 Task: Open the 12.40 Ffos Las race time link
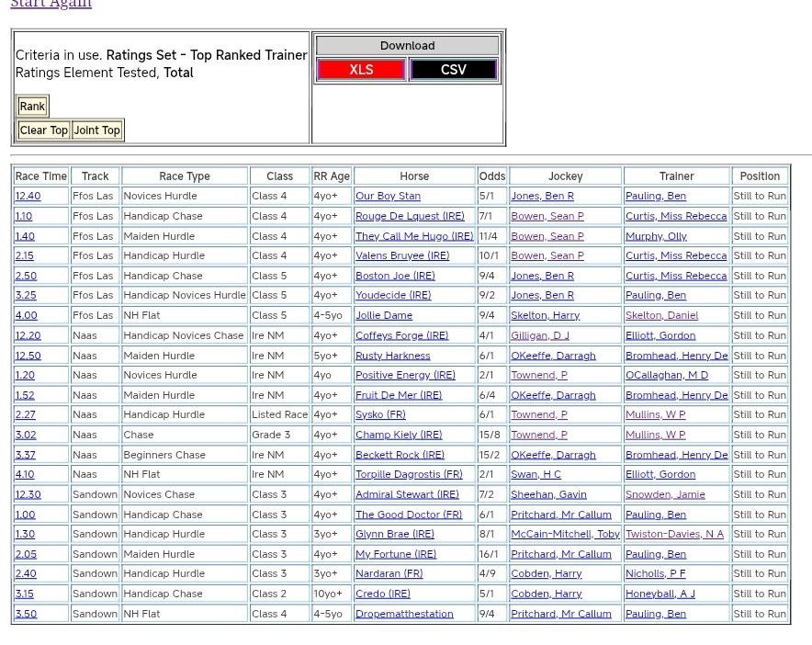28,196
